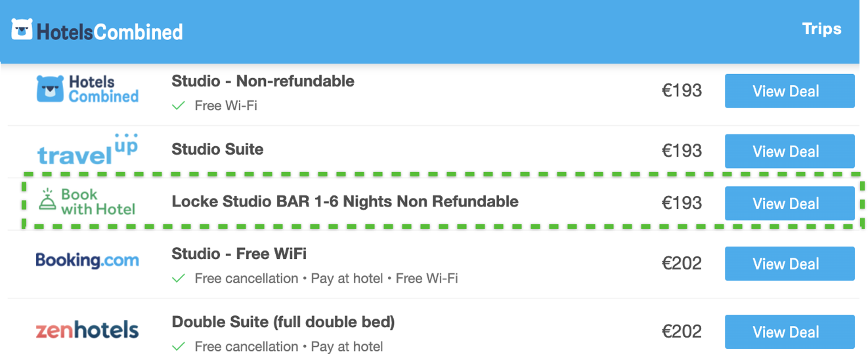The height and width of the screenshot is (358, 868).
Task: Click the zenhotels provider logo
Action: pyautogui.click(x=87, y=329)
